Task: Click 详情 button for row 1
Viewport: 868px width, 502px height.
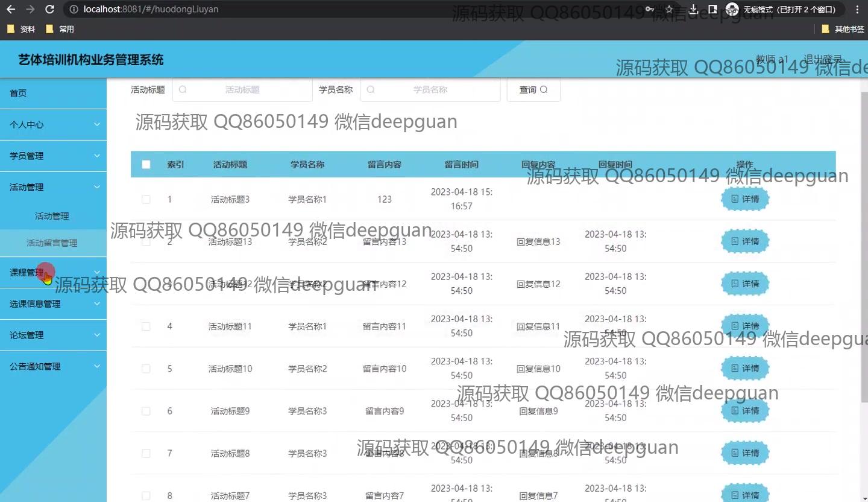Action: click(x=745, y=199)
